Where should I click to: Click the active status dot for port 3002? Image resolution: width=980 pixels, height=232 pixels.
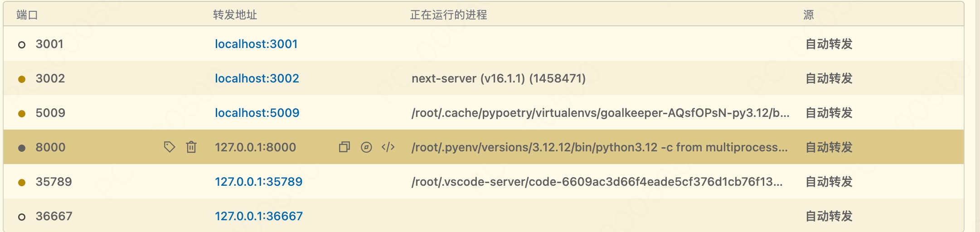click(x=21, y=79)
